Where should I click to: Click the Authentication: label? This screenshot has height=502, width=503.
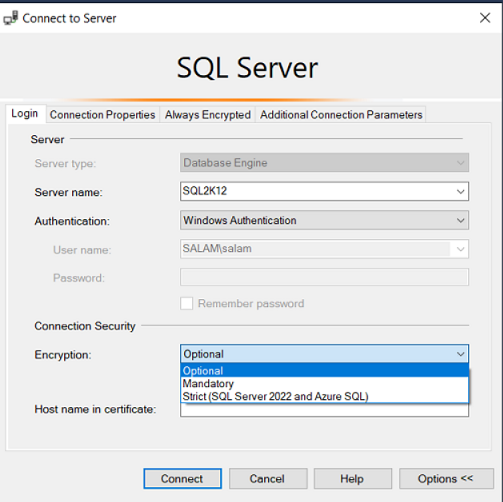tap(72, 221)
